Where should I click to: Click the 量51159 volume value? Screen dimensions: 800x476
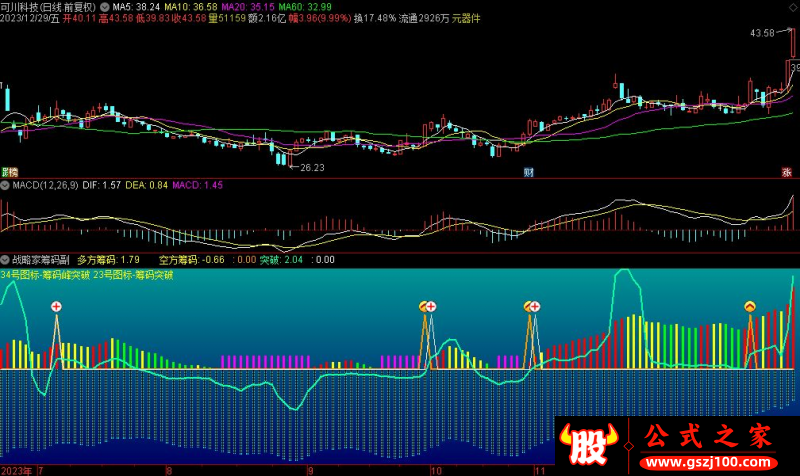[227, 18]
